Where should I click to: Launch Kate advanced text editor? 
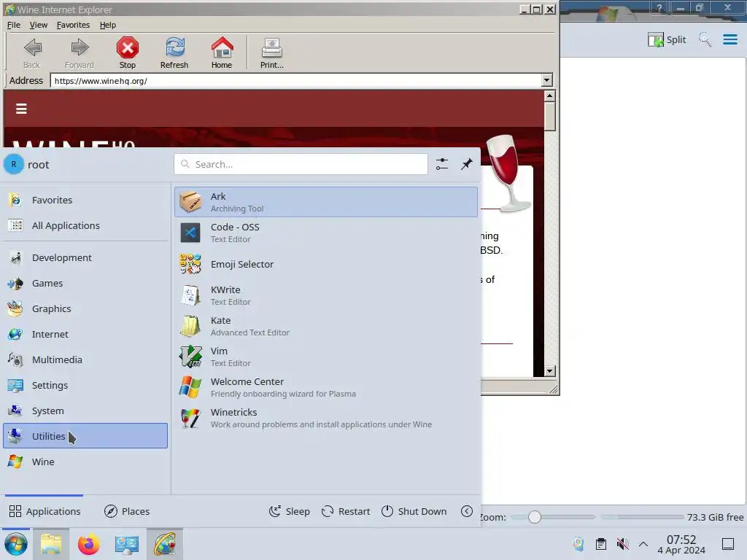[326, 326]
